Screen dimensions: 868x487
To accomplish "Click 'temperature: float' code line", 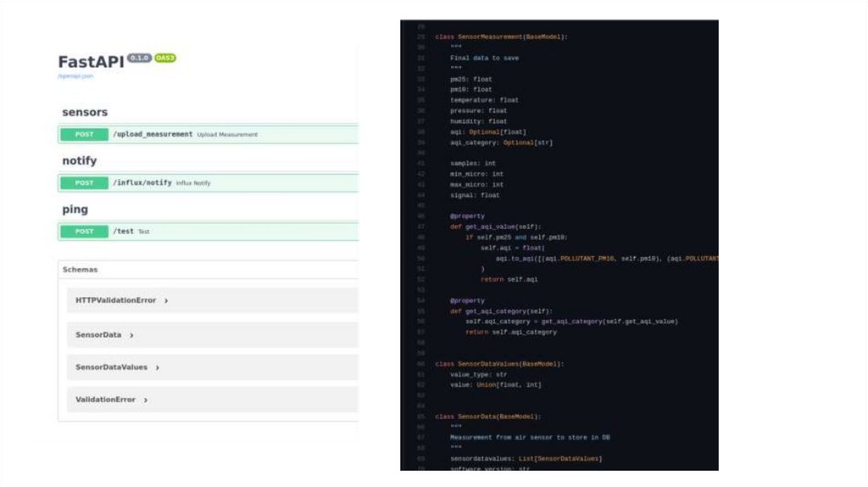I will (x=484, y=100).
